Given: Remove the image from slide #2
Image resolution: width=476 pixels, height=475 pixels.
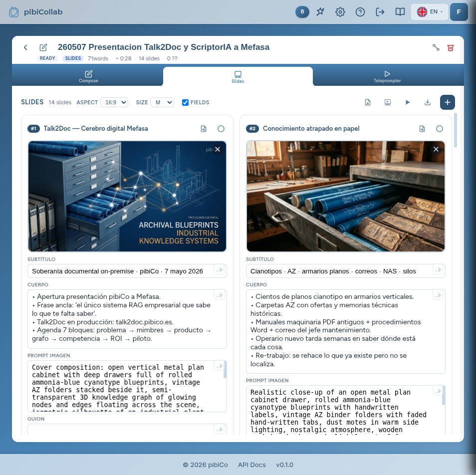Looking at the screenshot, I should click(436, 149).
